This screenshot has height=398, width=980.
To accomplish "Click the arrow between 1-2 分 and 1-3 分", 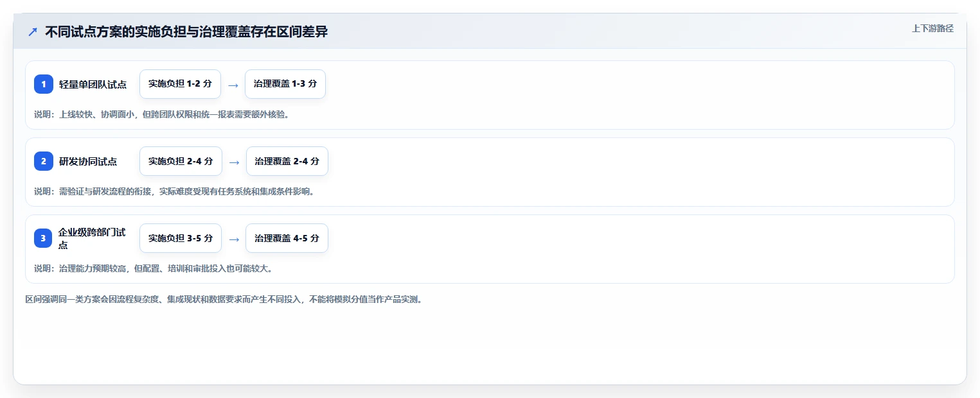I will point(233,85).
